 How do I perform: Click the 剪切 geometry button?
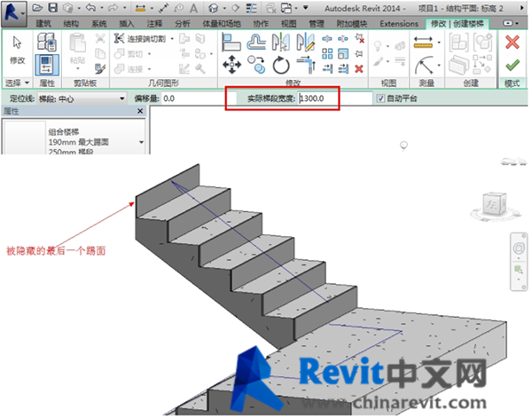click(130, 54)
